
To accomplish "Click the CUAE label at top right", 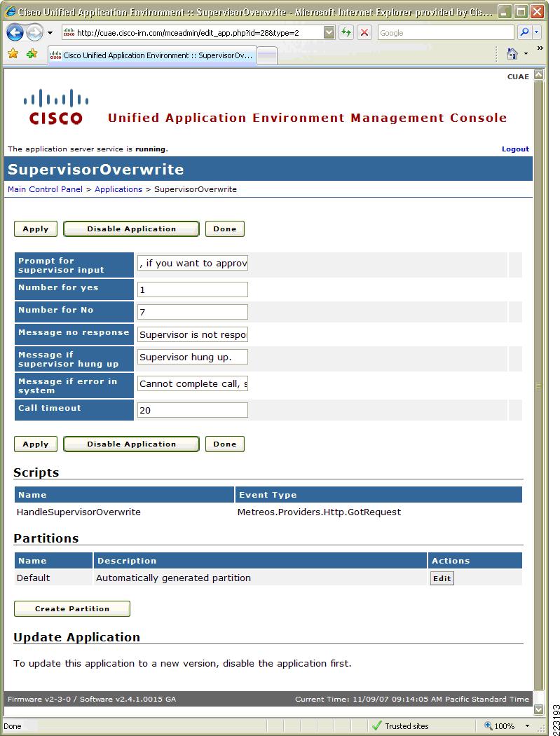I will (x=518, y=76).
